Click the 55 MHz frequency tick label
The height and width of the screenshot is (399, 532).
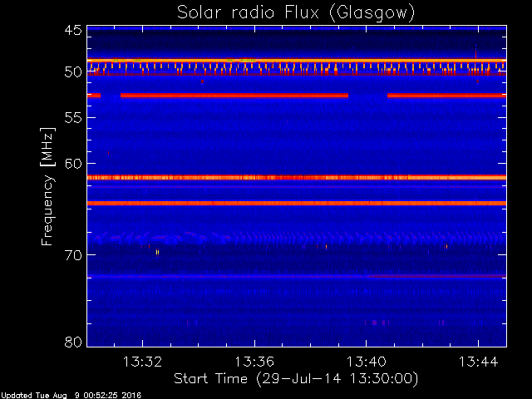pyautogui.click(x=73, y=118)
